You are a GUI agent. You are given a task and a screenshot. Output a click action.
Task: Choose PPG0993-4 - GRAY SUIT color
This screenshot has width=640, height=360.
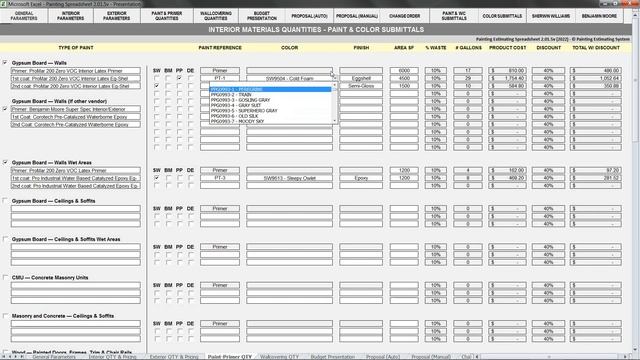(271, 105)
